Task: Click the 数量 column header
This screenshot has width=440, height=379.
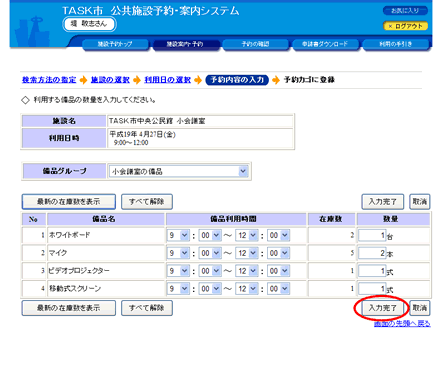Action: click(393, 219)
